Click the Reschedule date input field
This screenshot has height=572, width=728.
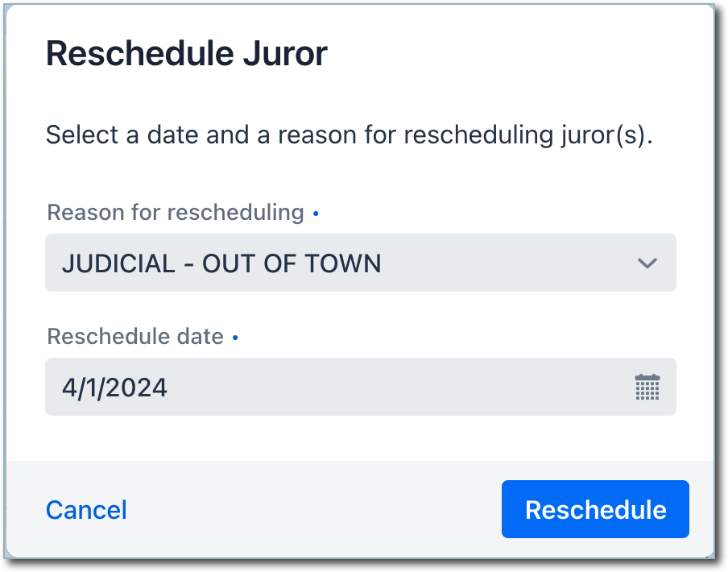click(x=360, y=388)
